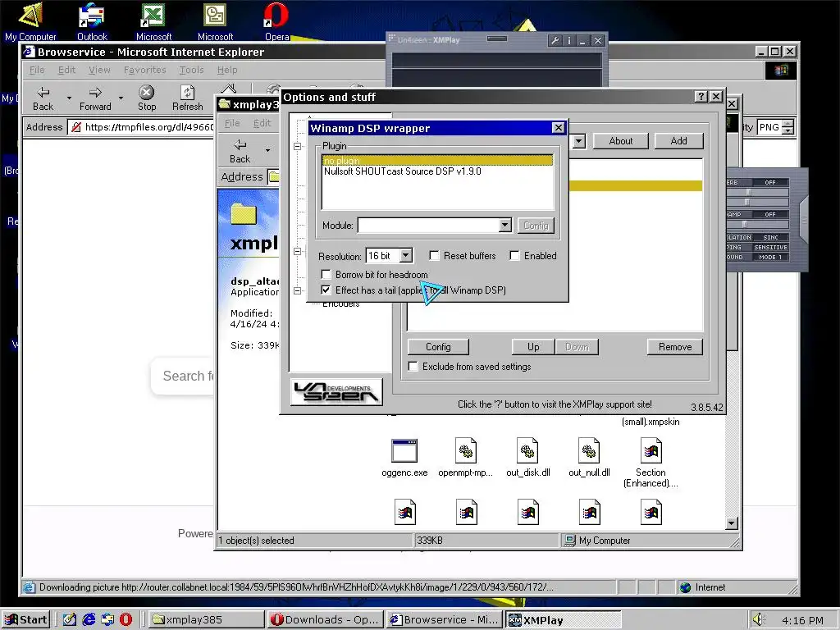Open the Module dropdown in DSP wrapper

pyautogui.click(x=504, y=225)
